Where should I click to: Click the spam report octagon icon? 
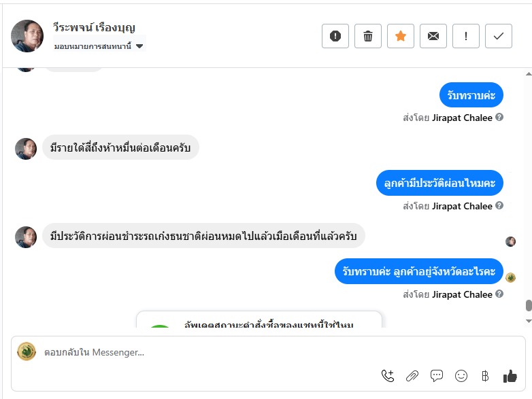(x=335, y=36)
